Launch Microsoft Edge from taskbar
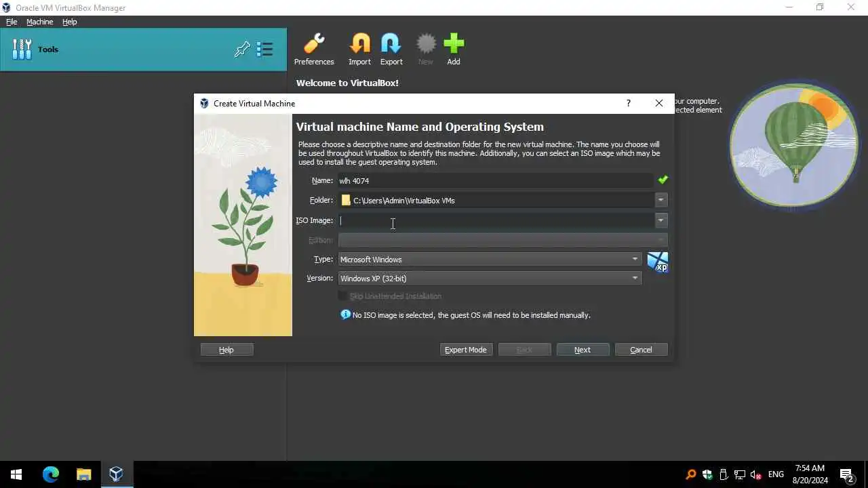 51,474
